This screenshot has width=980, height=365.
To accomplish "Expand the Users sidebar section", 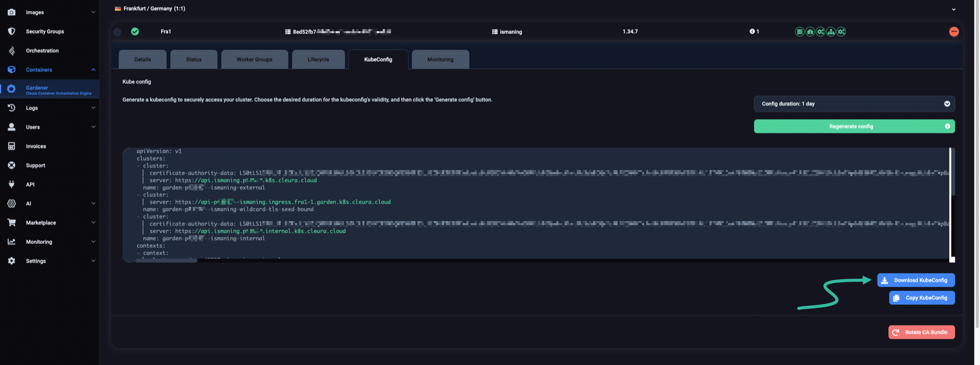I will (x=93, y=127).
